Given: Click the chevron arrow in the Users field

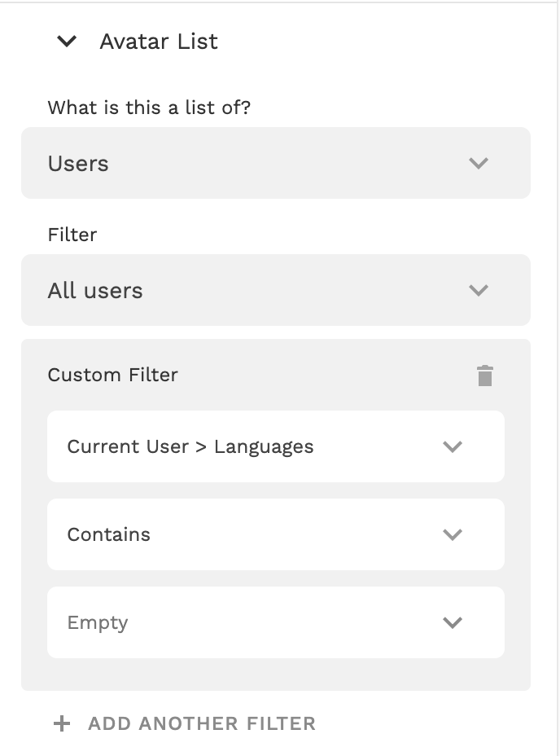Looking at the screenshot, I should tap(479, 163).
